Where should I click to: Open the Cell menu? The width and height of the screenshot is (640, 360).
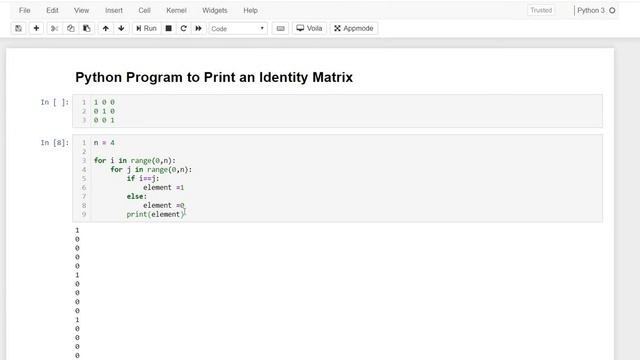[144, 10]
